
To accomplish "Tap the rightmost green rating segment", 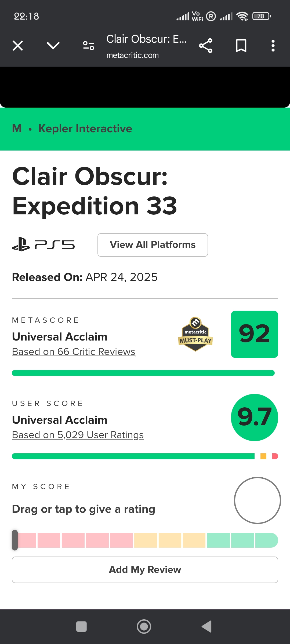I will (x=266, y=540).
